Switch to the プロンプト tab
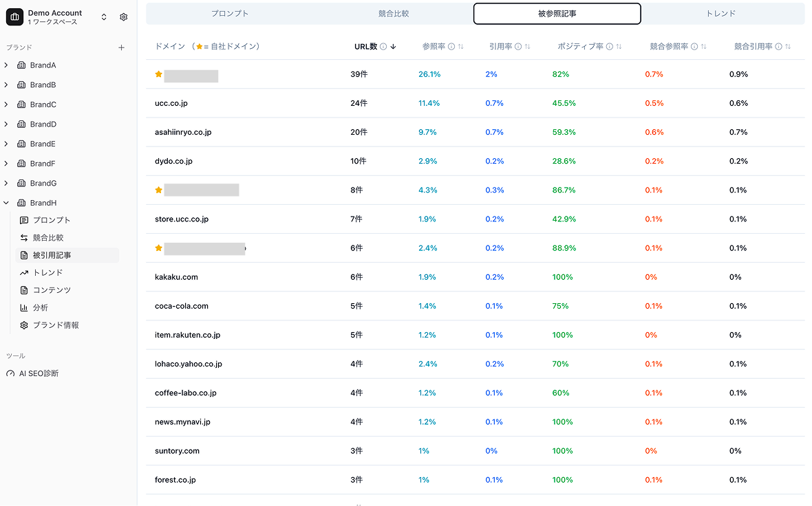 pos(229,14)
